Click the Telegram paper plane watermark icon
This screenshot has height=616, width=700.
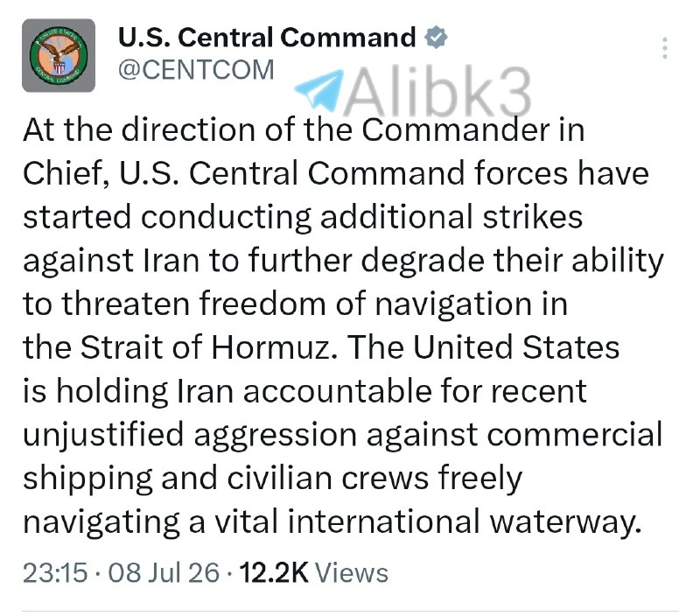pyautogui.click(x=319, y=91)
